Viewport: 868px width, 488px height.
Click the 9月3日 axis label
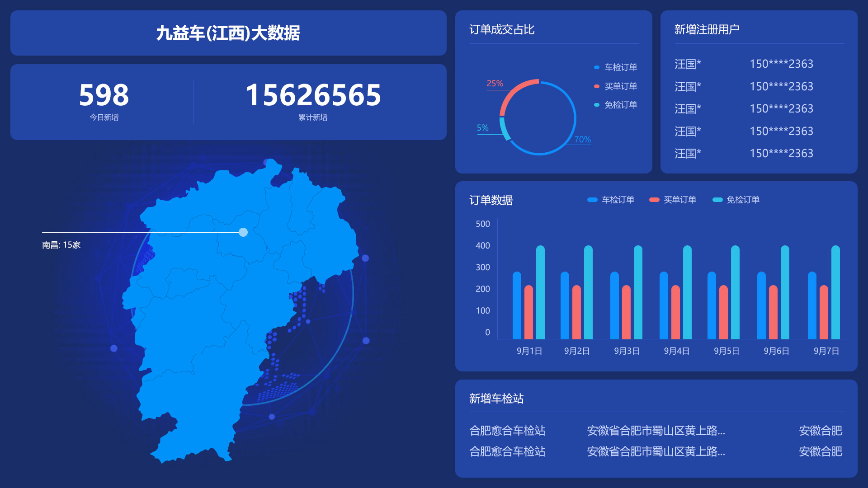[627, 351]
